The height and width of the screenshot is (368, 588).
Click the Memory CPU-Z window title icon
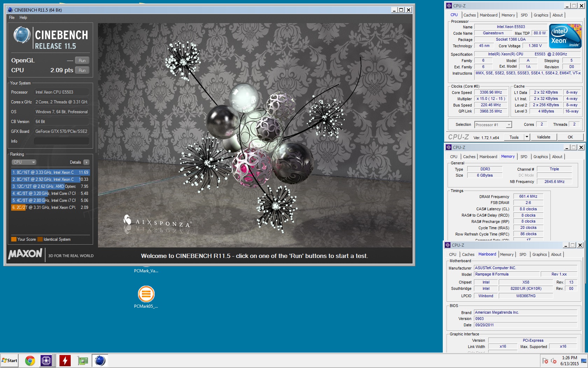pyautogui.click(x=449, y=147)
